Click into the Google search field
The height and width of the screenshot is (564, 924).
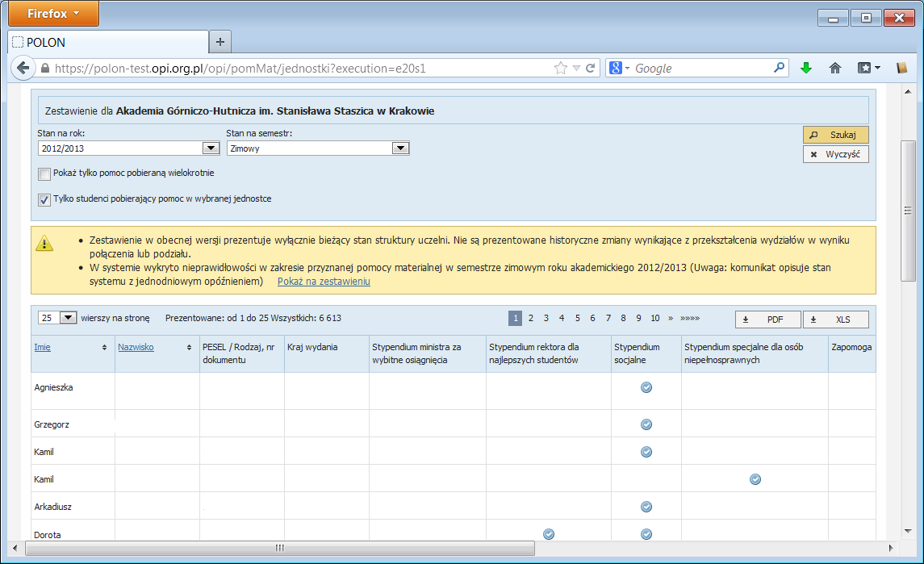click(x=701, y=69)
